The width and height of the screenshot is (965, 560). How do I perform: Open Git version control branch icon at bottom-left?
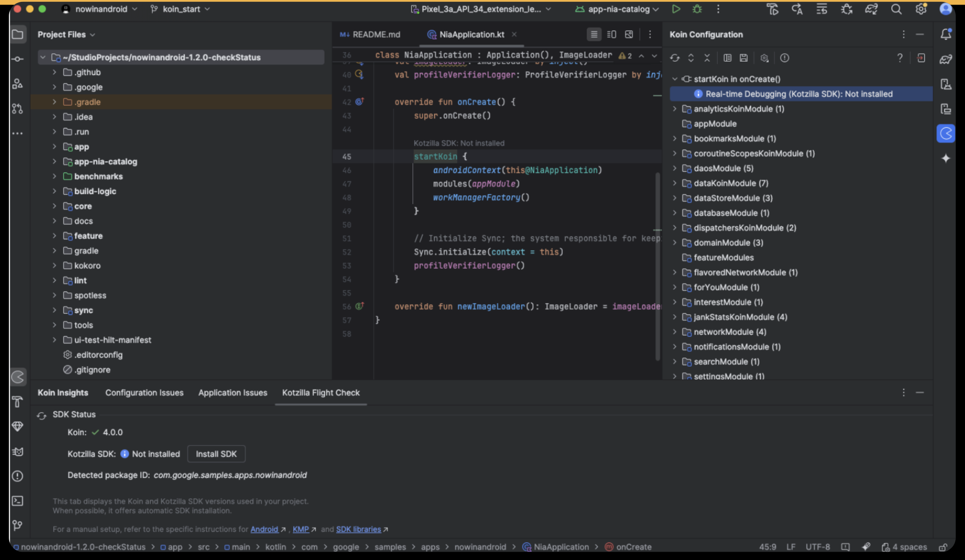coord(18,525)
